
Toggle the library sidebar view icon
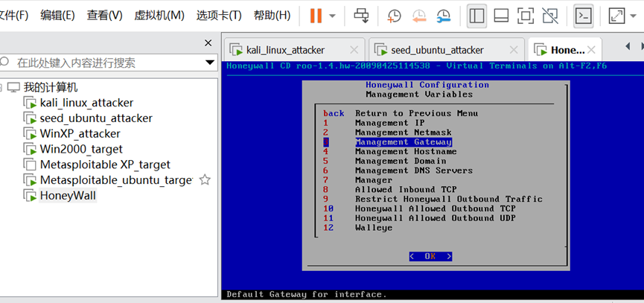476,16
